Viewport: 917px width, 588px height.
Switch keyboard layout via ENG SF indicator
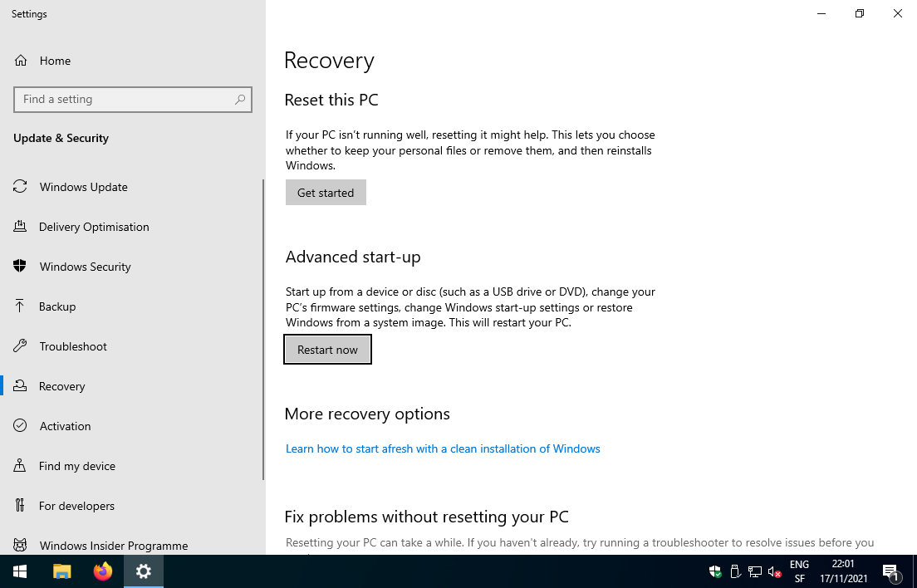[x=799, y=571]
